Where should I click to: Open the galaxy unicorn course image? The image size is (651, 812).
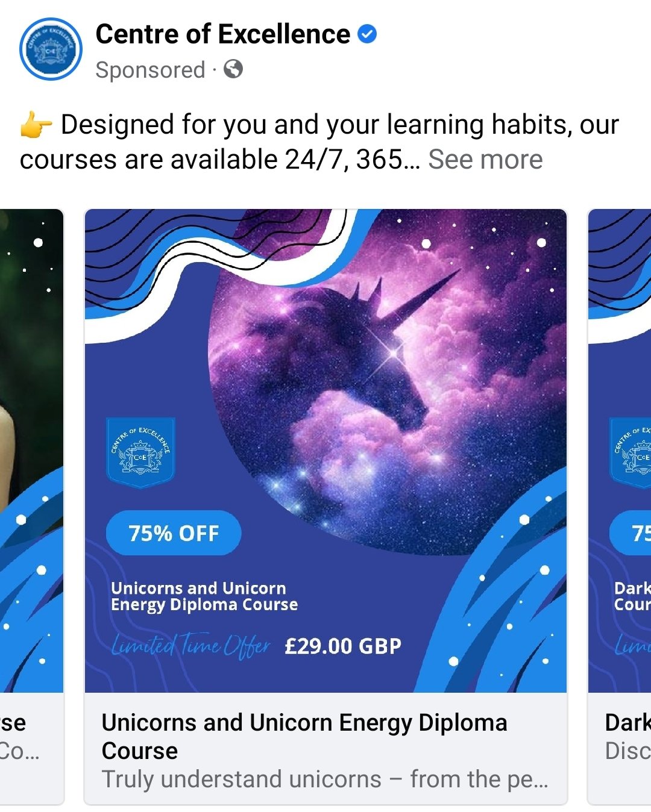(x=325, y=451)
